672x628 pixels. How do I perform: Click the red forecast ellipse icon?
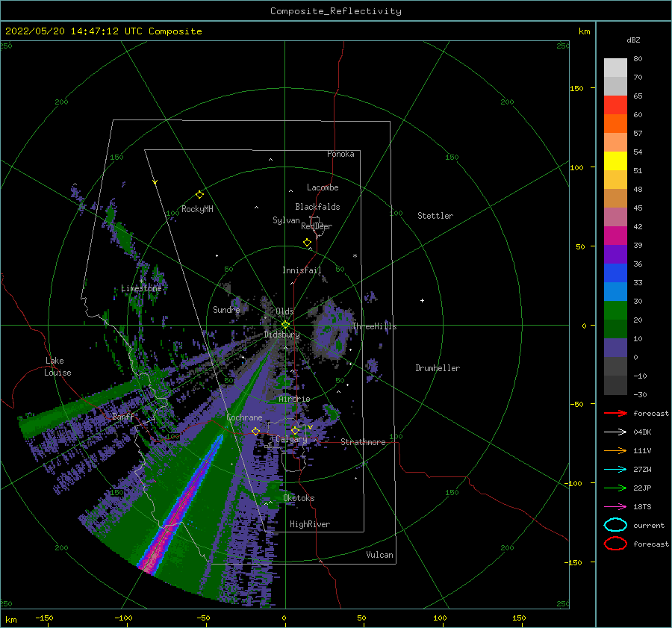(x=615, y=544)
